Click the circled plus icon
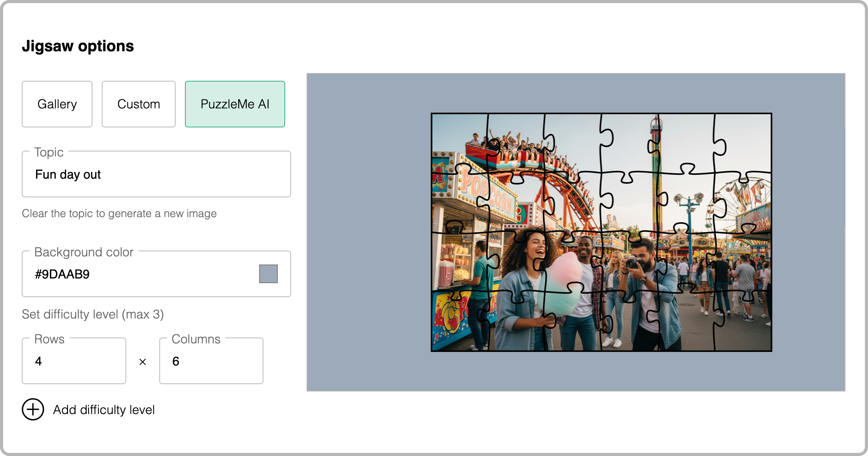868x456 pixels. click(x=33, y=409)
